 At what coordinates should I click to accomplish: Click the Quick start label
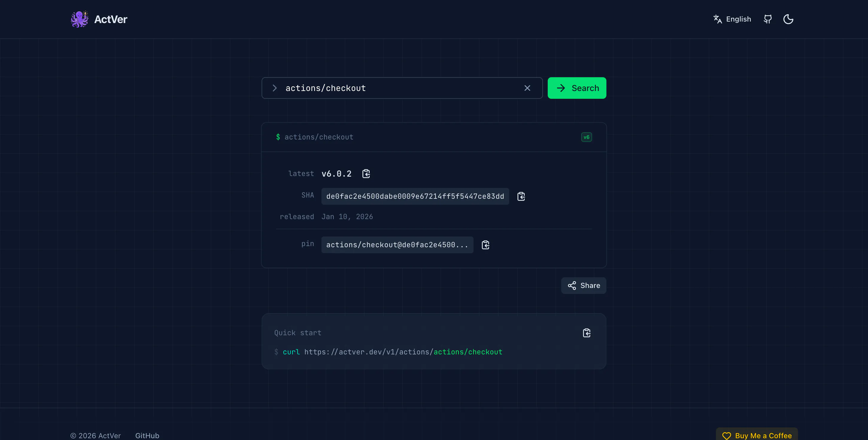point(298,333)
